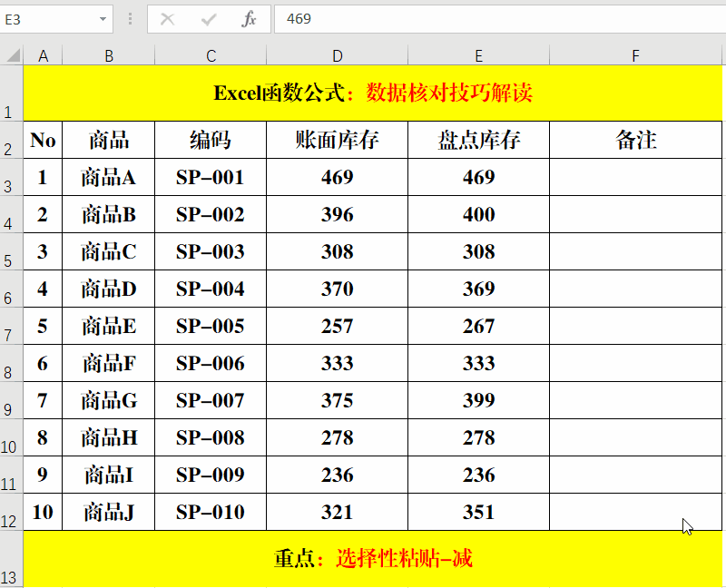Click the 'No' header cell
This screenshot has height=588, width=726.
[x=43, y=140]
